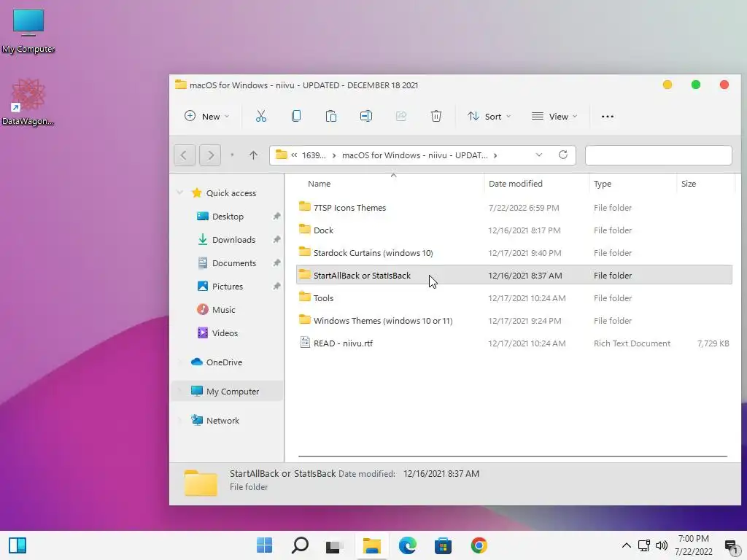This screenshot has height=560, width=747.
Task: Open the Windows Start button
Action: tap(264, 545)
